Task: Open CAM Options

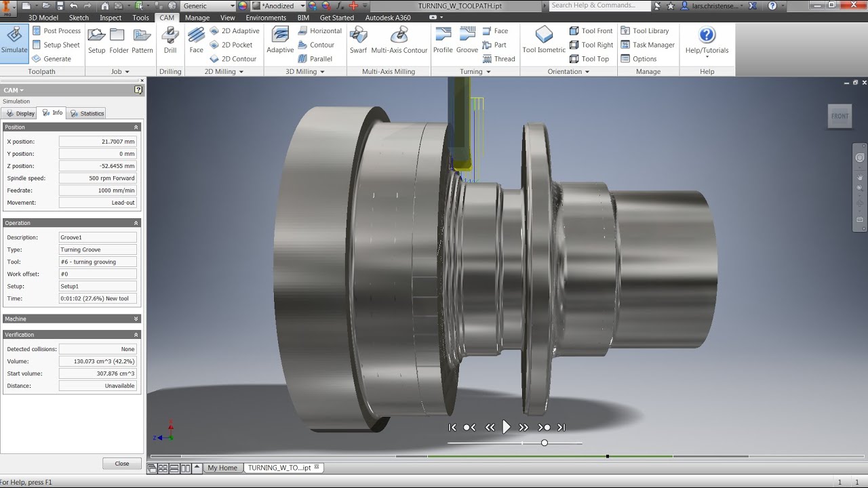Action: click(639, 59)
